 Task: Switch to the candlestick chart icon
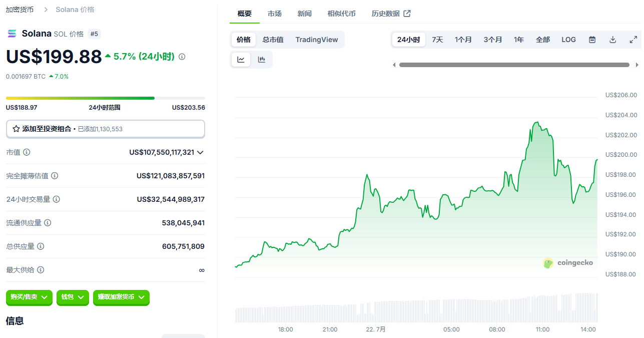(x=261, y=60)
